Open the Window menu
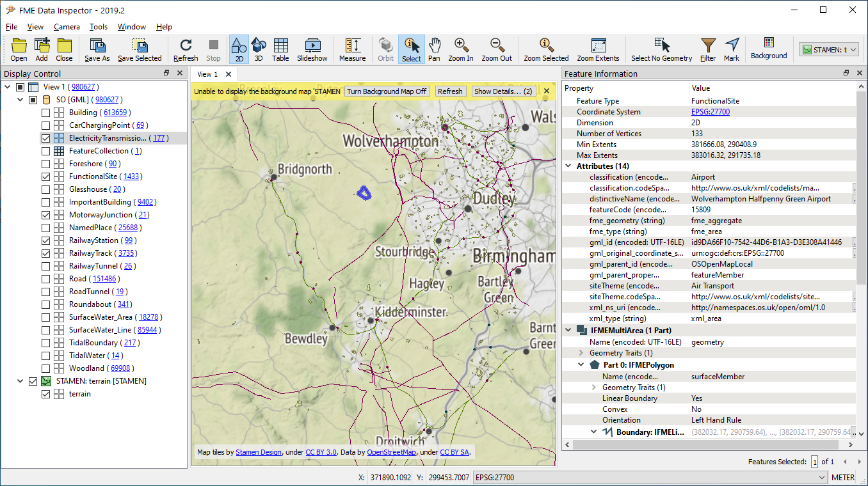This screenshot has width=868, height=486. pyautogui.click(x=132, y=27)
